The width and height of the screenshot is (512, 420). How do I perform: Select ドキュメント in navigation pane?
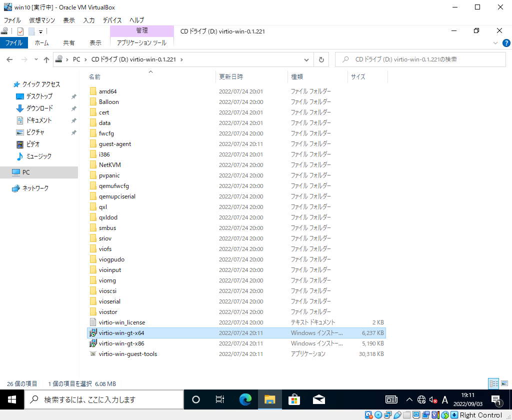click(x=38, y=120)
